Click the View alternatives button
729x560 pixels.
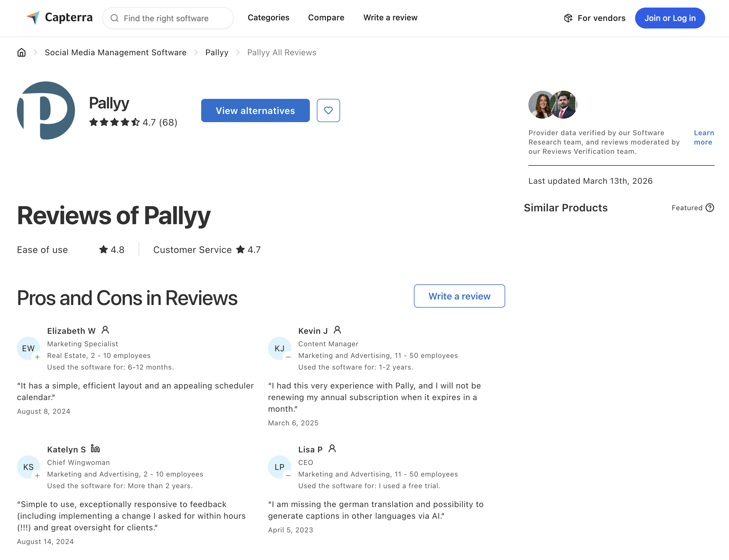point(255,110)
